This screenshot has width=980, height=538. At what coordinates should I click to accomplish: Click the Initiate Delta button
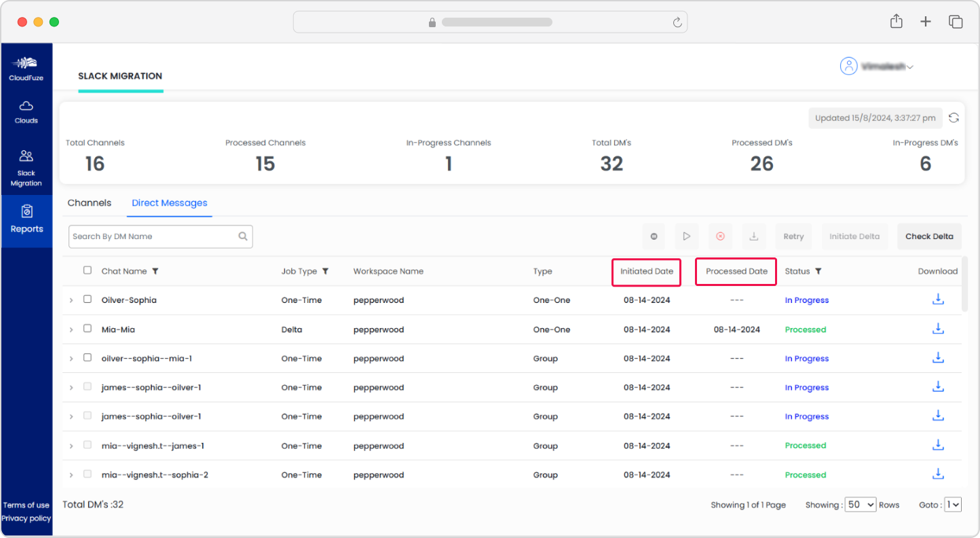pyautogui.click(x=854, y=236)
